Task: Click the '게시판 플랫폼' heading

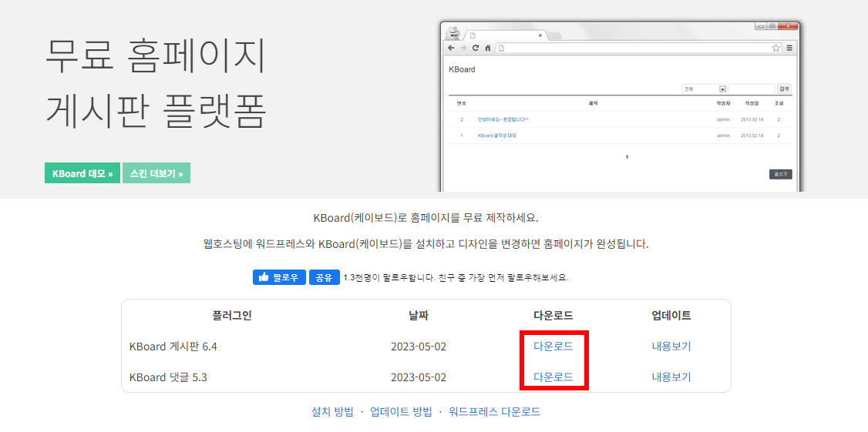Action: tap(156, 109)
